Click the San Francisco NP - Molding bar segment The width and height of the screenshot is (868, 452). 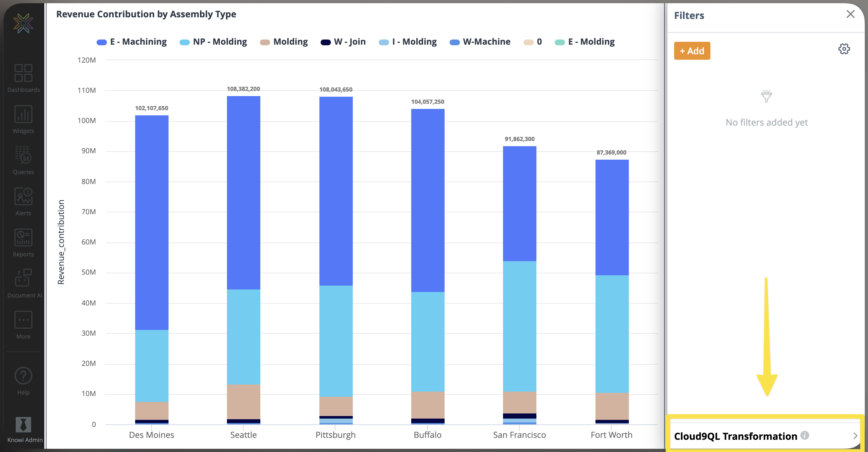click(x=520, y=326)
